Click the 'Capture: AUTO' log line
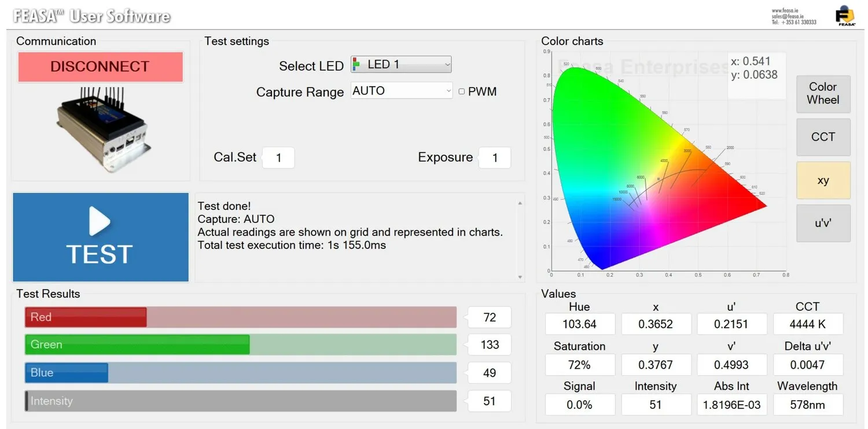 click(x=236, y=219)
